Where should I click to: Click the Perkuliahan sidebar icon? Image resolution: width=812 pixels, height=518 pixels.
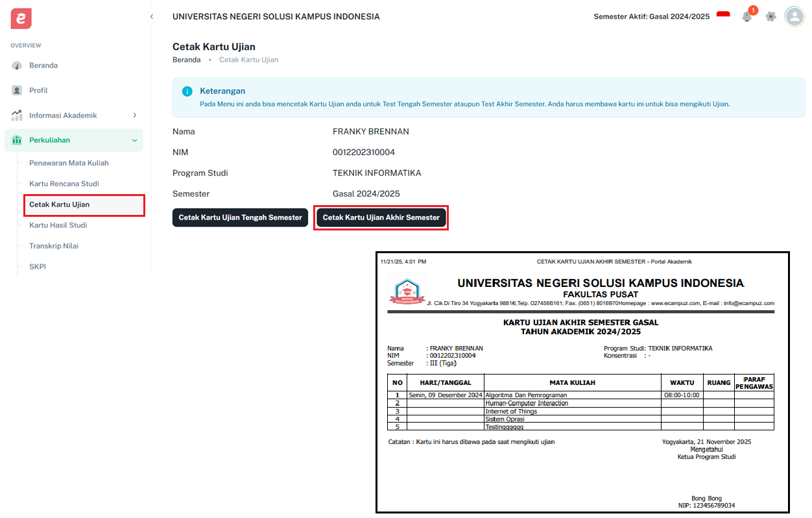point(16,140)
